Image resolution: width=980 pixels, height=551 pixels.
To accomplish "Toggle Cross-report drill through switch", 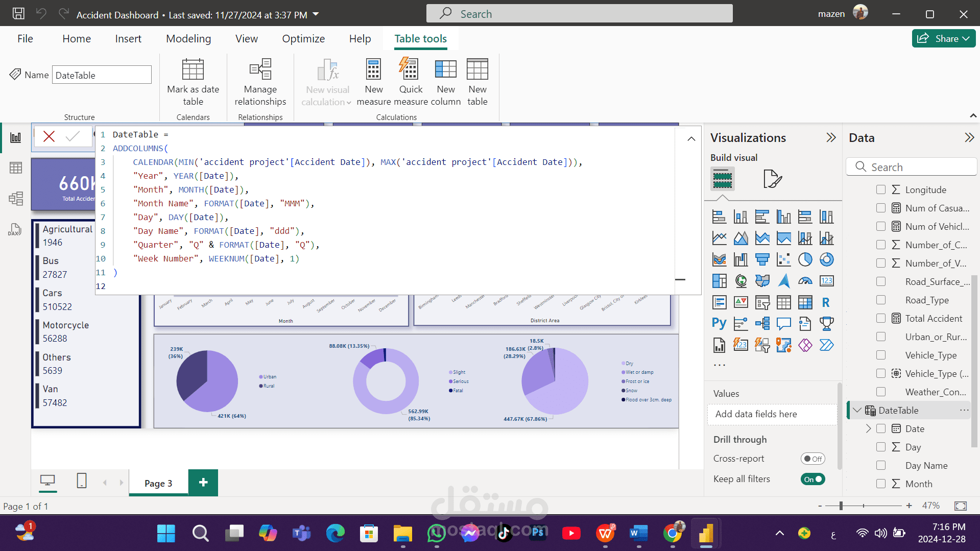I will (x=812, y=459).
